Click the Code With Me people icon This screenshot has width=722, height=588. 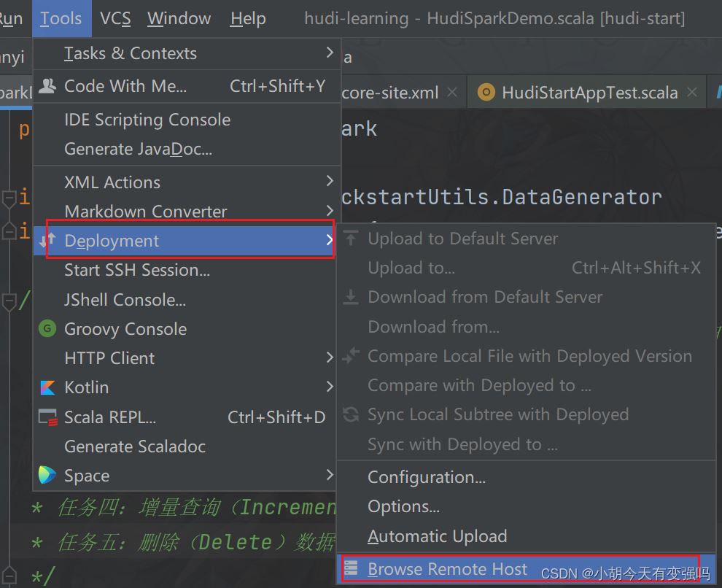[47, 85]
